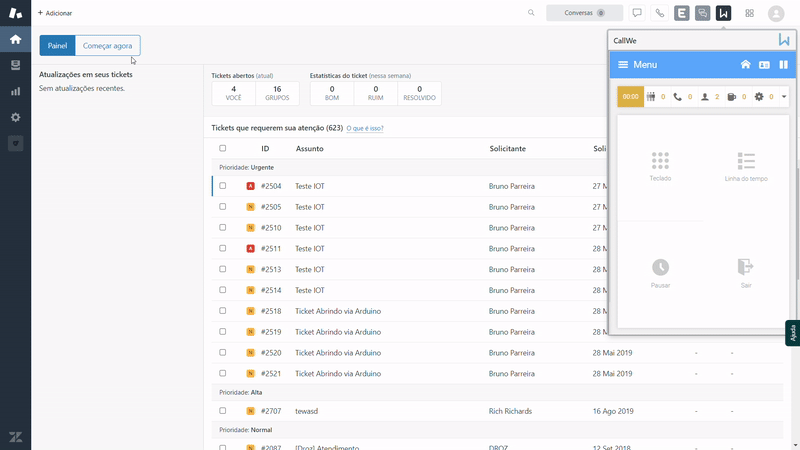Open ticket #2519 Ticket Abrindo via Arduino

click(x=338, y=332)
